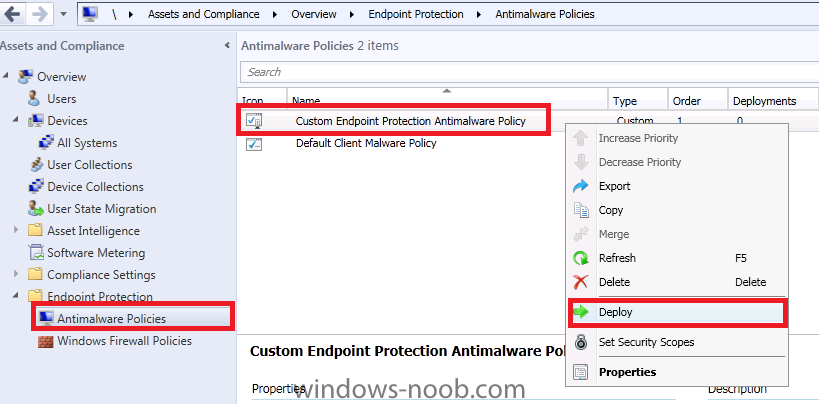Click the Forward navigation arrow

pos(40,14)
